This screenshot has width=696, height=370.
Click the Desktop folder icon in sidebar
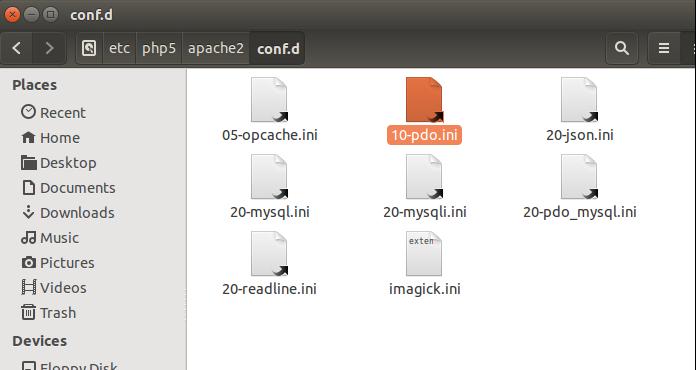pyautogui.click(x=29, y=163)
